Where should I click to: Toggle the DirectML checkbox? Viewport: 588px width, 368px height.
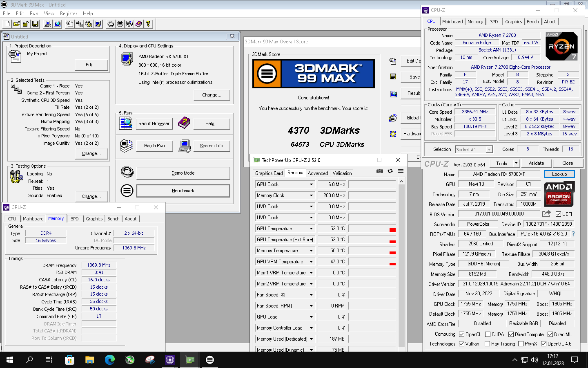(x=550, y=334)
